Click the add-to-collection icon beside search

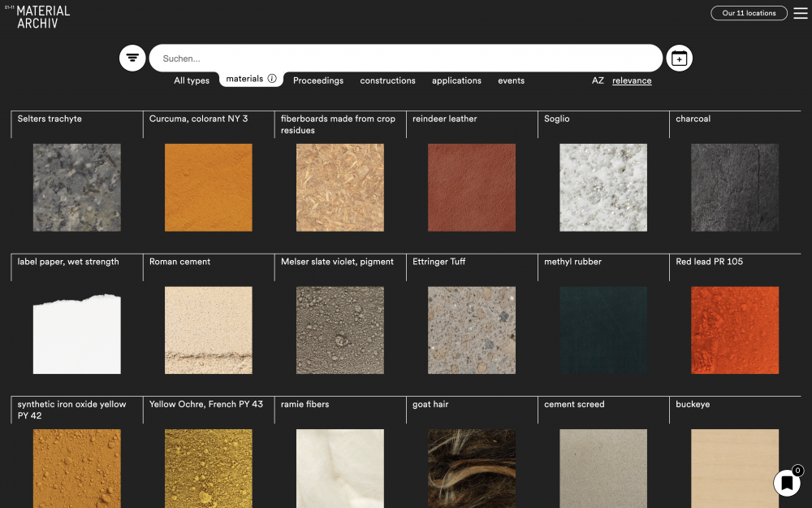679,58
